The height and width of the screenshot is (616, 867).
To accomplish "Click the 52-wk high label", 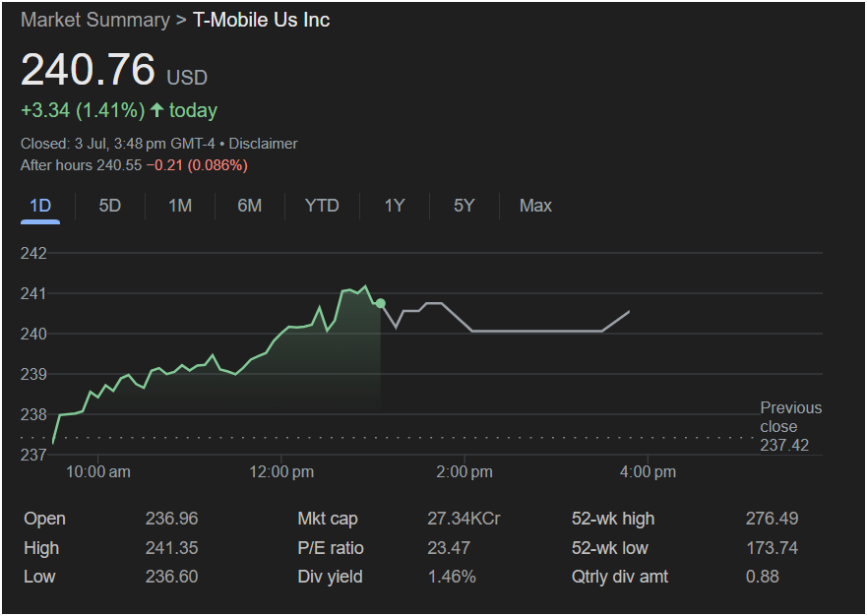I will tap(613, 519).
